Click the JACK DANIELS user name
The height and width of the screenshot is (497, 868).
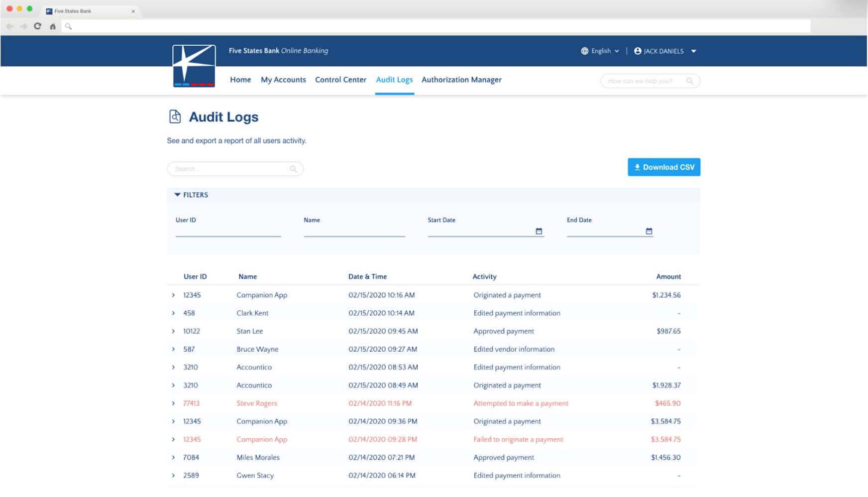pos(663,51)
